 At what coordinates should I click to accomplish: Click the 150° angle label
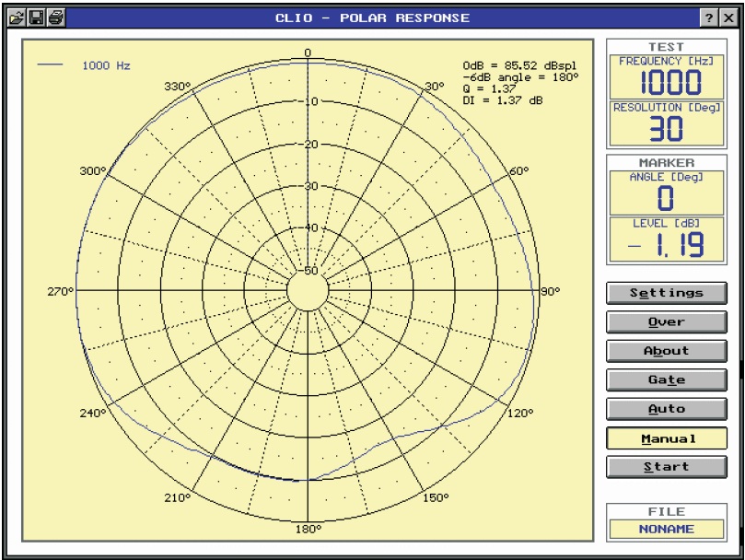point(436,497)
